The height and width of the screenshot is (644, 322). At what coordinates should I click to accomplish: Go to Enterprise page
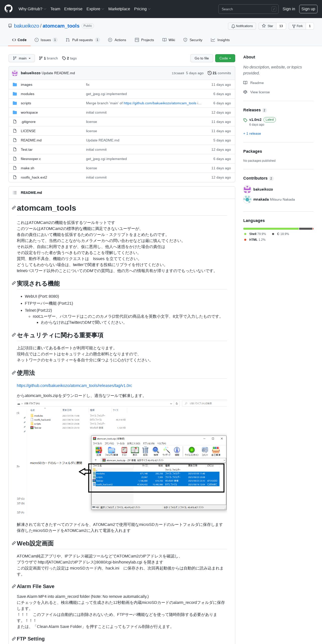pyautogui.click(x=73, y=9)
